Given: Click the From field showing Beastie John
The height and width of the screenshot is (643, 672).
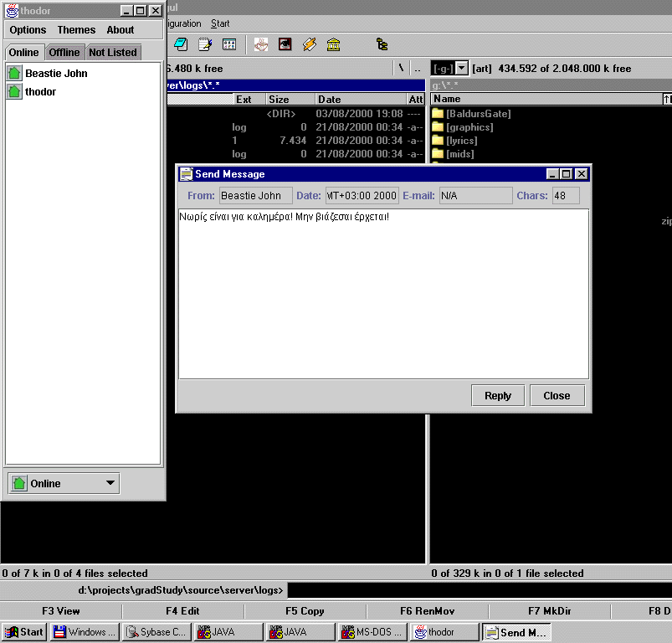Looking at the screenshot, I should (256, 196).
